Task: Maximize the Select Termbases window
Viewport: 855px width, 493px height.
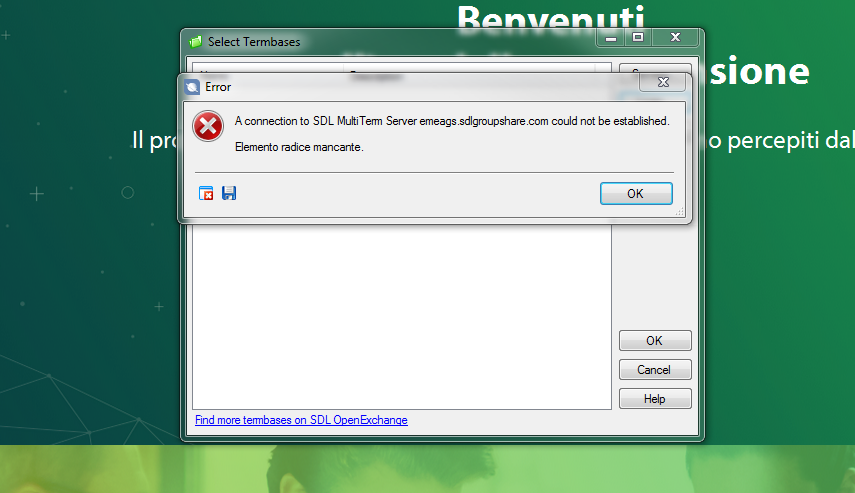Action: click(x=637, y=38)
